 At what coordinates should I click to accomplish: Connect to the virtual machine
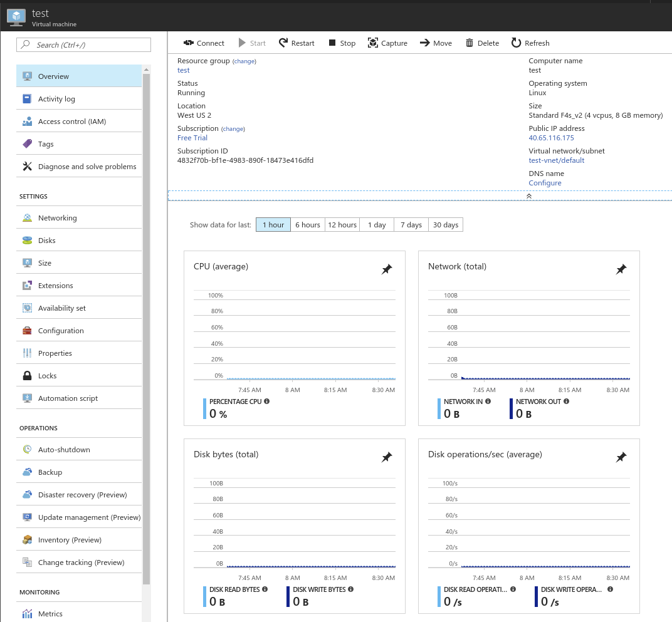204,43
